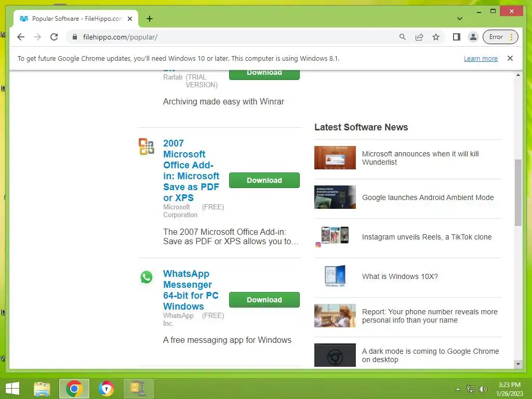Open the Chrome profile avatar

click(x=473, y=37)
